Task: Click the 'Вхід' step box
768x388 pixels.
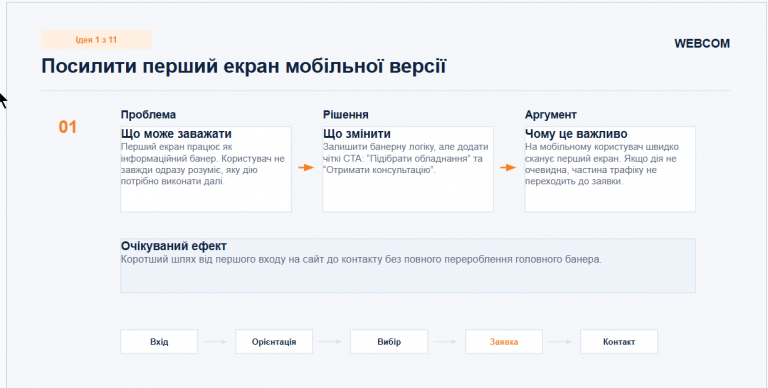Action: (159, 342)
